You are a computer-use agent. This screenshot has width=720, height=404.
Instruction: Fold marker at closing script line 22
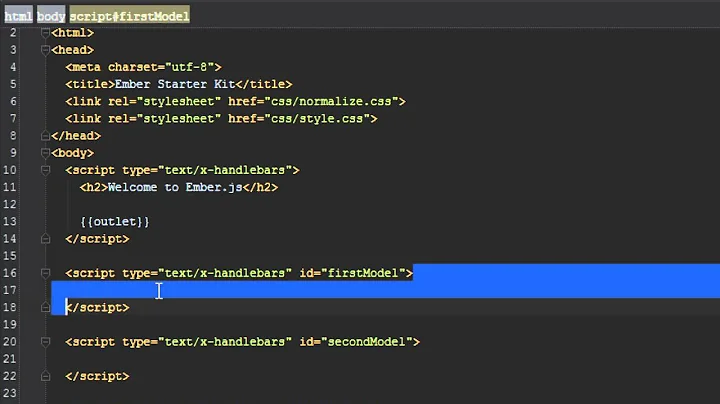click(45, 376)
